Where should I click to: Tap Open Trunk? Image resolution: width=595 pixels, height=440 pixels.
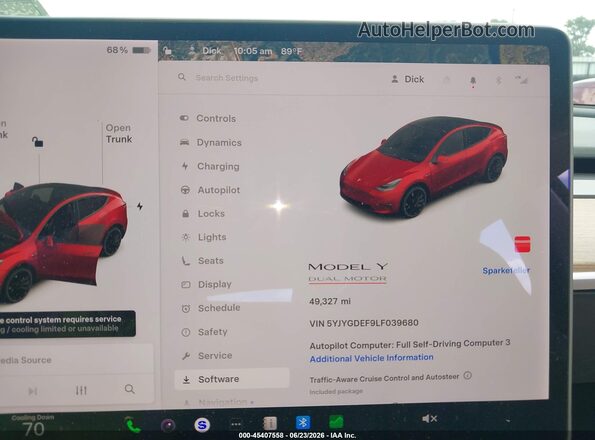(119, 134)
